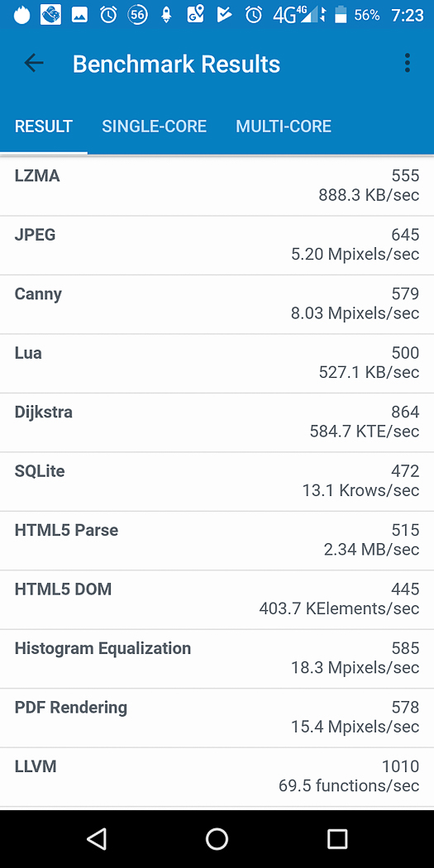434x868 pixels.
Task: Tap the rocket notification icon
Action: coord(166,15)
